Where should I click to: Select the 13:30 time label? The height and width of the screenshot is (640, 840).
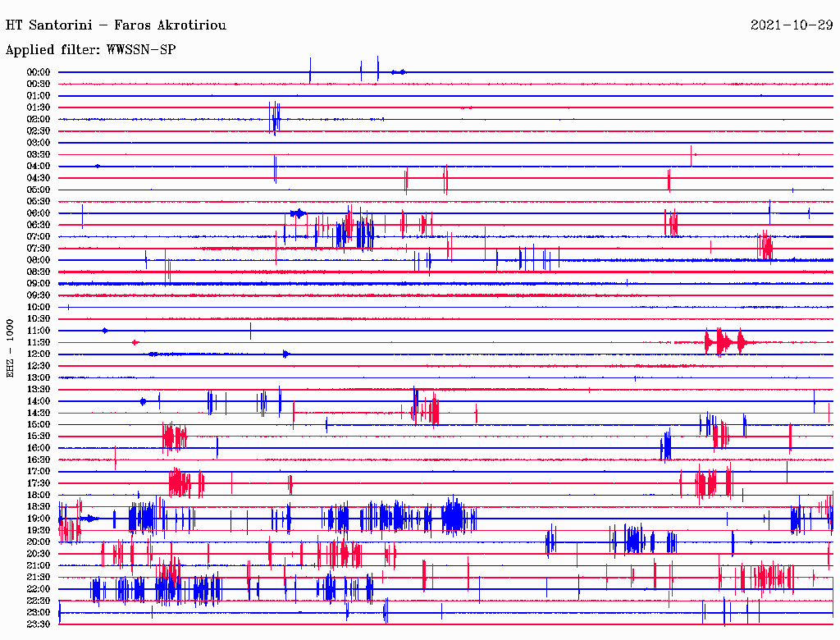tap(39, 390)
